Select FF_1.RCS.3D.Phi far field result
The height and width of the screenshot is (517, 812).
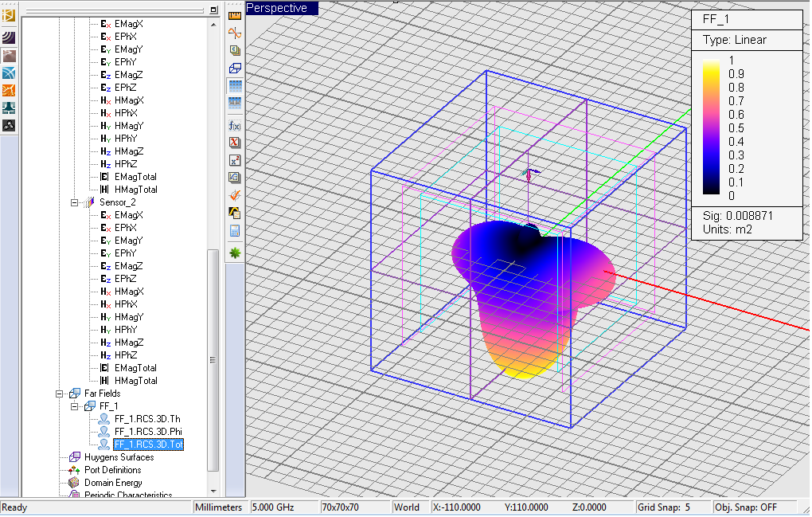pyautogui.click(x=149, y=432)
